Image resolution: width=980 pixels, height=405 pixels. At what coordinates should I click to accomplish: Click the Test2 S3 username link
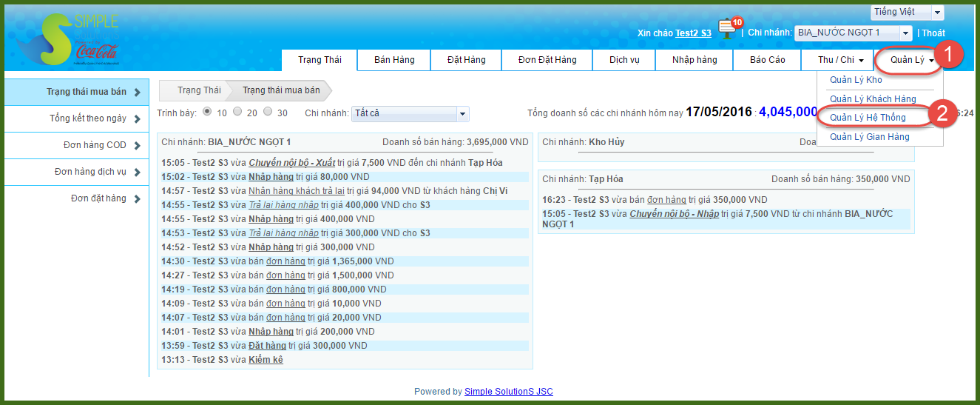(x=693, y=33)
